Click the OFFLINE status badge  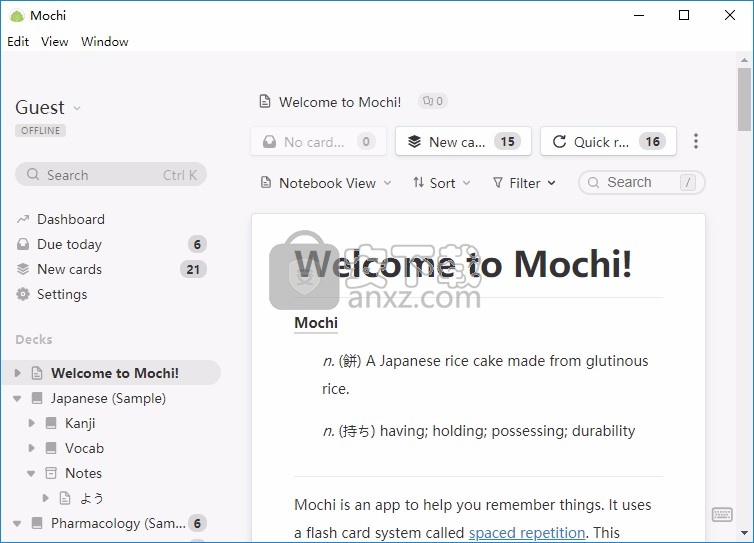coord(40,131)
